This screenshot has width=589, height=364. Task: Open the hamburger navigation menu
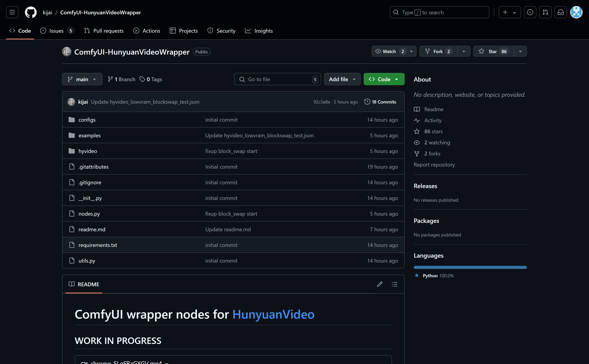pyautogui.click(x=12, y=12)
